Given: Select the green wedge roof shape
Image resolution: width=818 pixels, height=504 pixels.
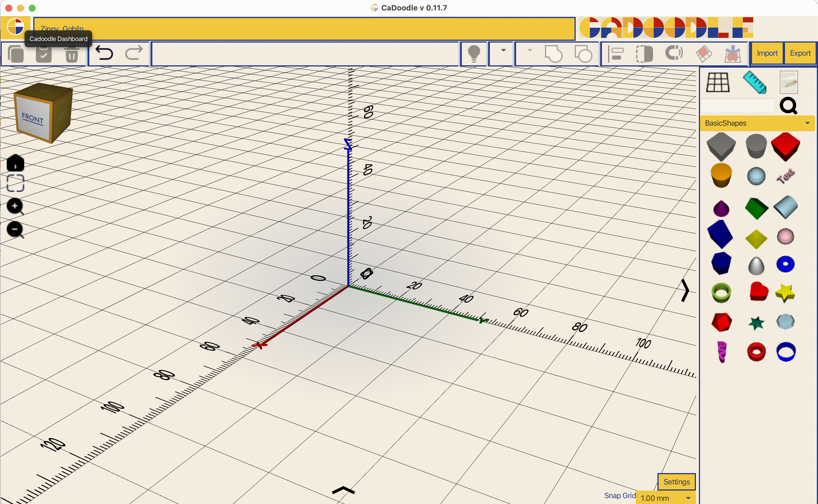Looking at the screenshot, I should [756, 209].
